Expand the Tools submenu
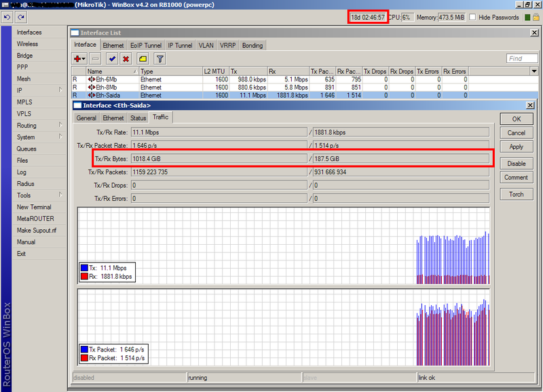 point(60,195)
